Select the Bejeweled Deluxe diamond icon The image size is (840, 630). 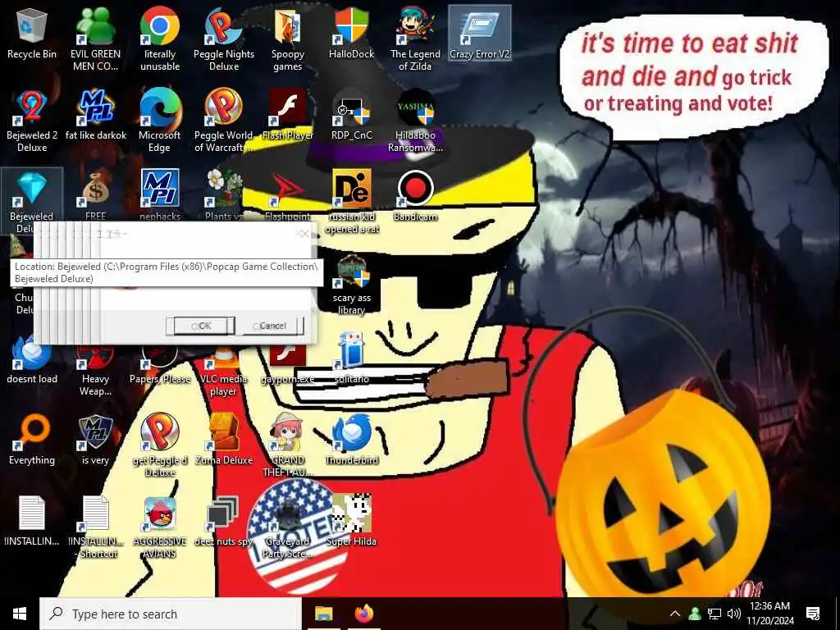(32, 195)
